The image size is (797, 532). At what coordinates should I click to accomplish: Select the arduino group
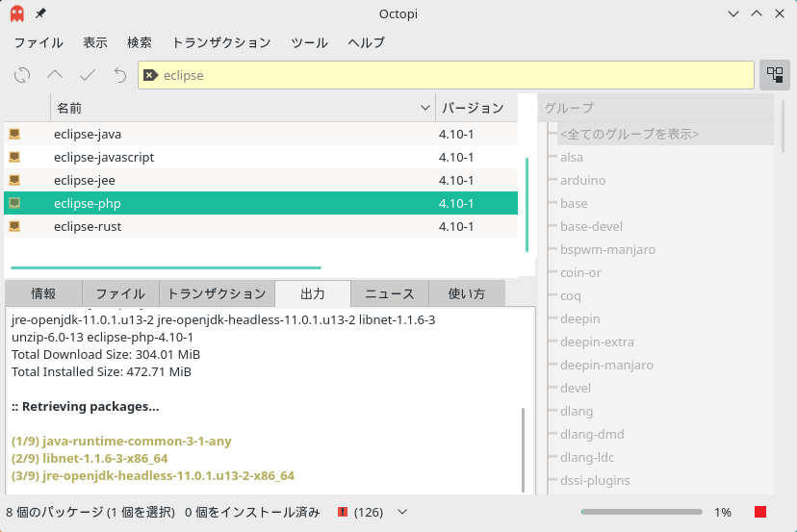(582, 180)
